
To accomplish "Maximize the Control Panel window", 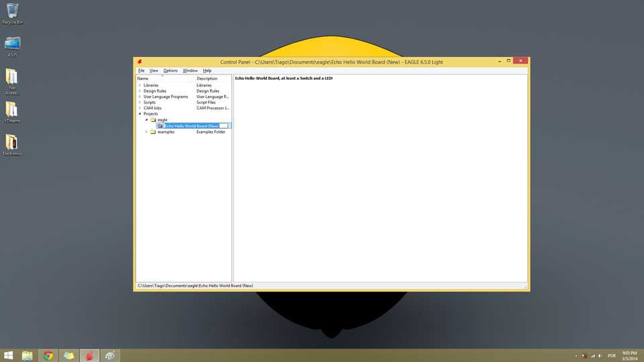I will 508,61.
